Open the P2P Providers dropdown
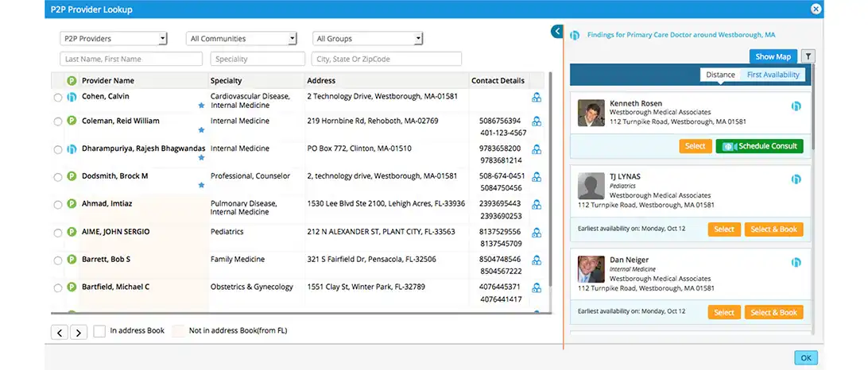868x370 pixels. point(114,38)
